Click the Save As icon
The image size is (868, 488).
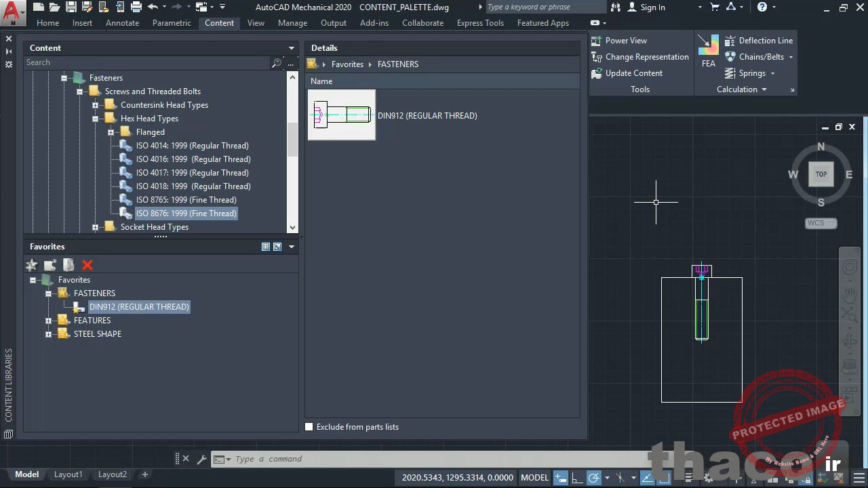click(87, 7)
